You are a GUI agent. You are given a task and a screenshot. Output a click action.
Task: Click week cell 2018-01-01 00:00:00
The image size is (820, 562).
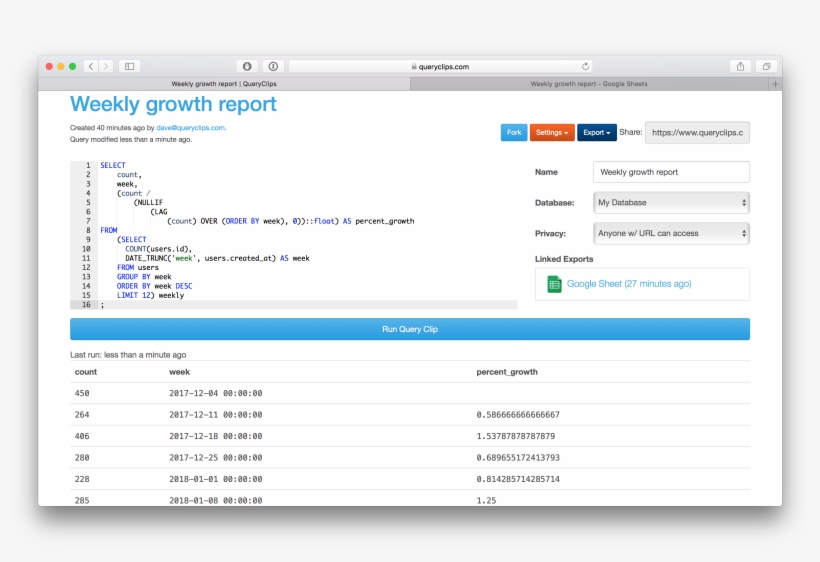[215, 479]
